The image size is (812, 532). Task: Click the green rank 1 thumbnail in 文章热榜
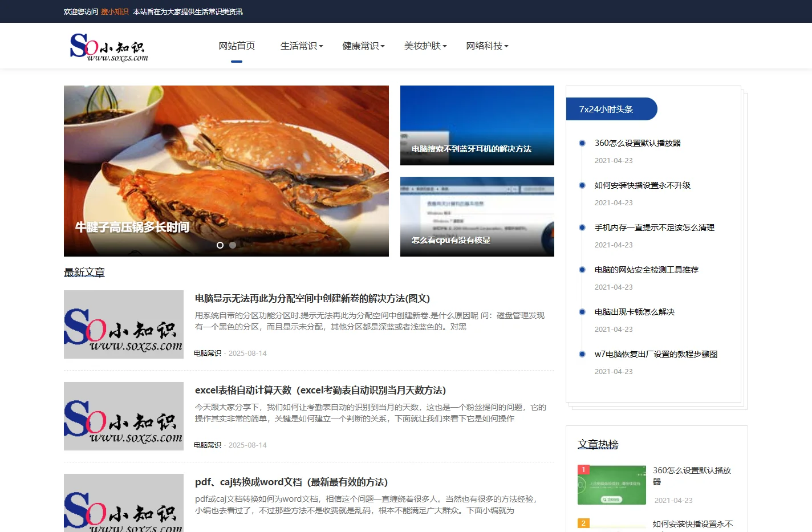pos(612,485)
